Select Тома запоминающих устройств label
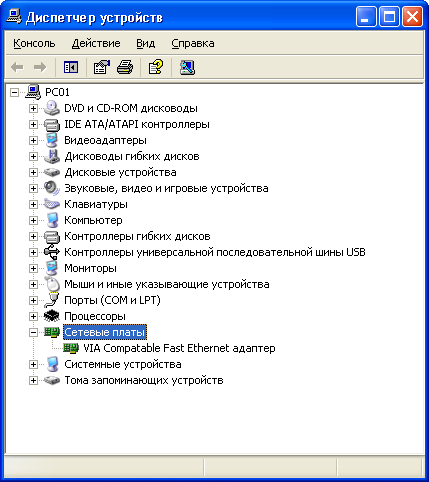The width and height of the screenshot is (429, 482). (144, 380)
